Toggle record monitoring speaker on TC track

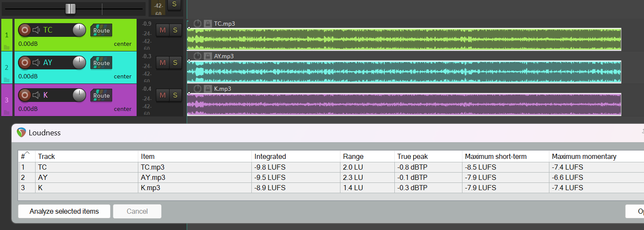tap(36, 30)
